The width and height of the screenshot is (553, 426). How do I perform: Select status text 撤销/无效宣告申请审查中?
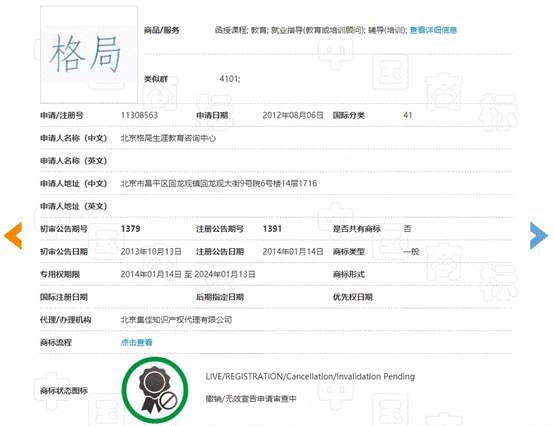click(251, 399)
